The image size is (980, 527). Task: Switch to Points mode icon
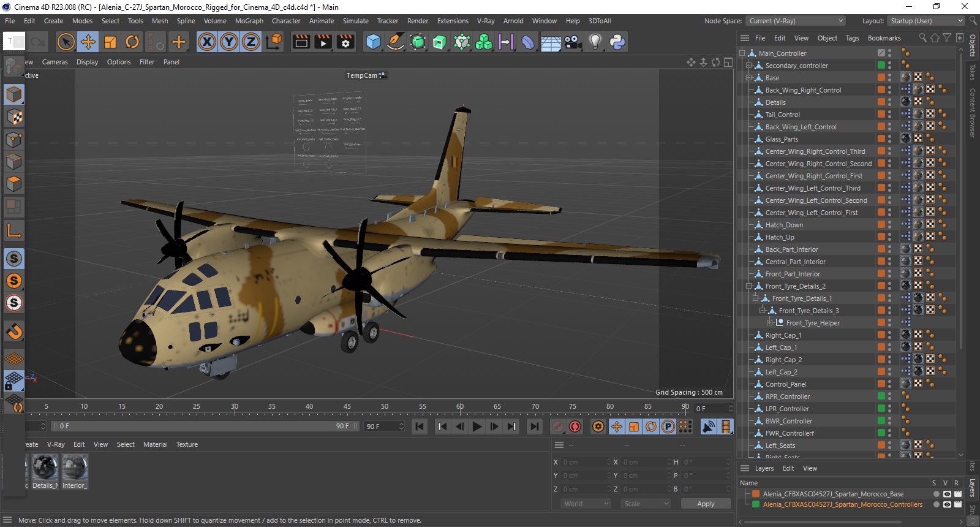click(x=14, y=140)
